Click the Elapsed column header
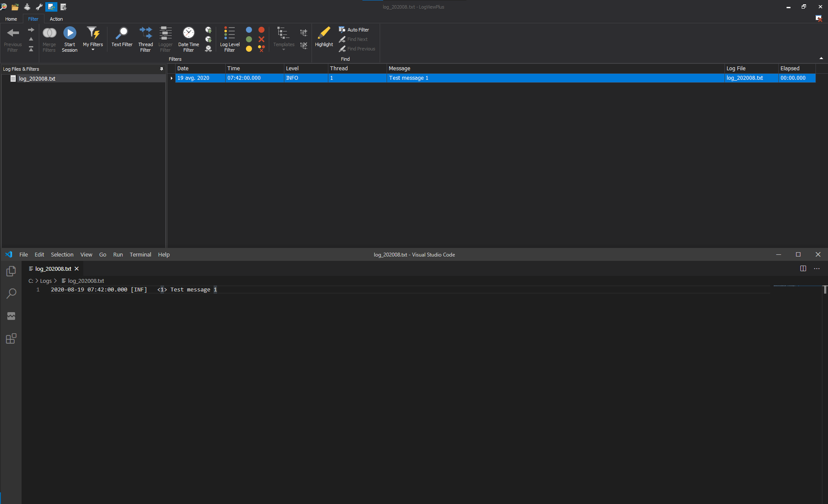 tap(797, 69)
